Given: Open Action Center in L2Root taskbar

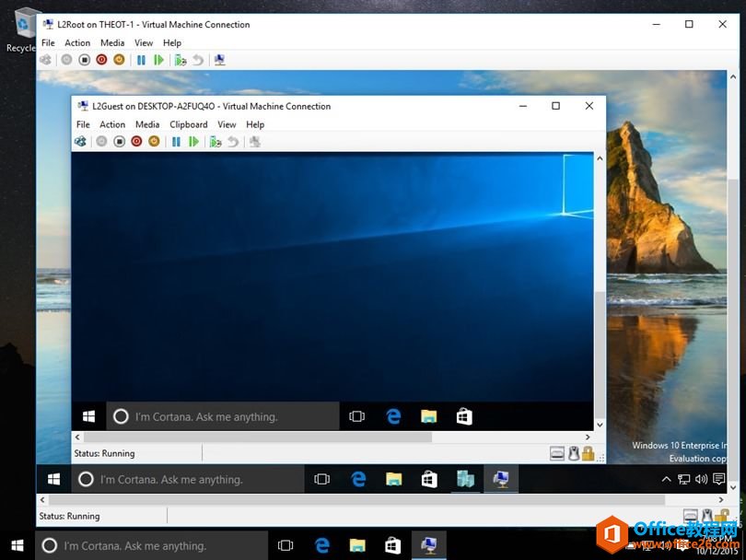Looking at the screenshot, I should click(x=719, y=479).
